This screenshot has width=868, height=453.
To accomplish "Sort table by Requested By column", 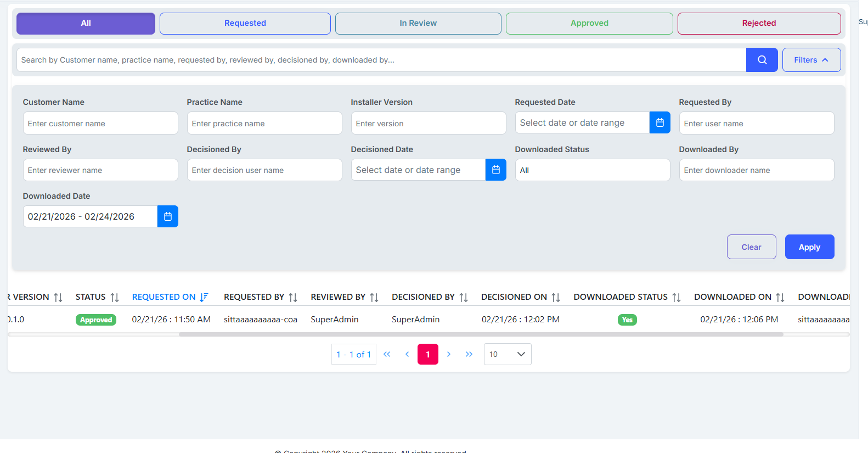I will click(x=293, y=298).
